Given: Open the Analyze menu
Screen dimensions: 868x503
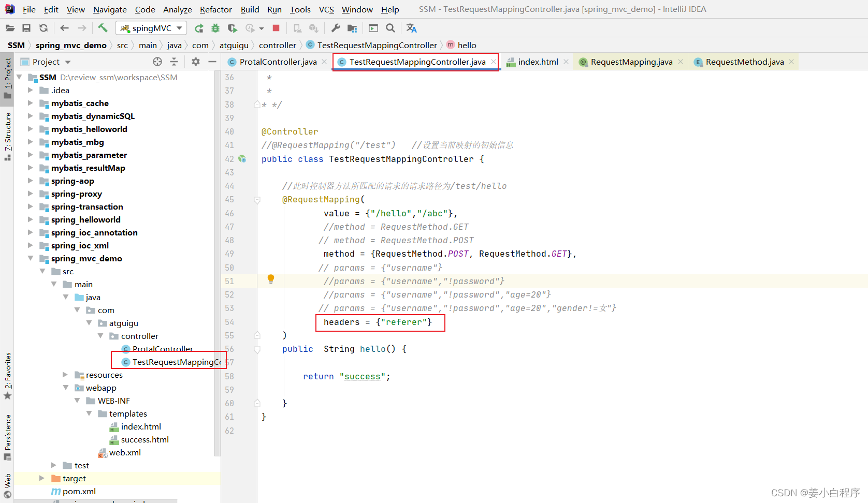Looking at the screenshot, I should pos(177,9).
